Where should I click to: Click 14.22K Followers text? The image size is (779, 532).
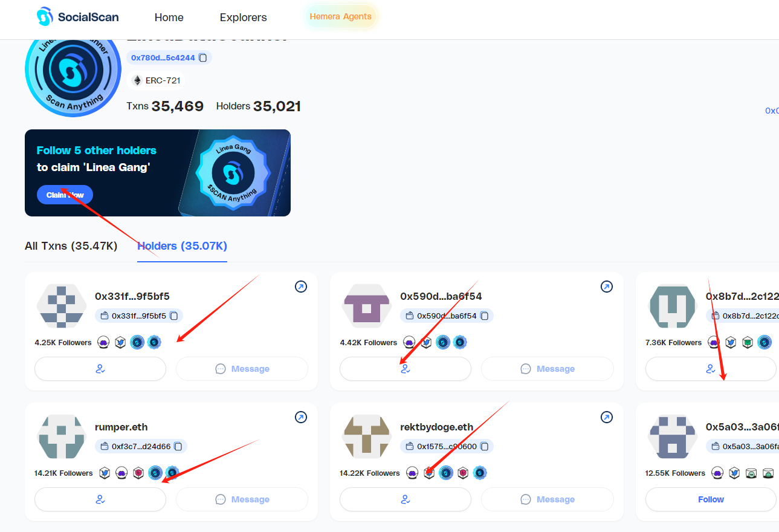pos(370,473)
